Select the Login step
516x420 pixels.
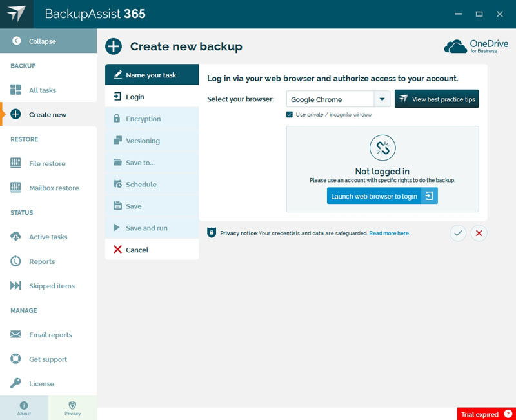click(152, 96)
